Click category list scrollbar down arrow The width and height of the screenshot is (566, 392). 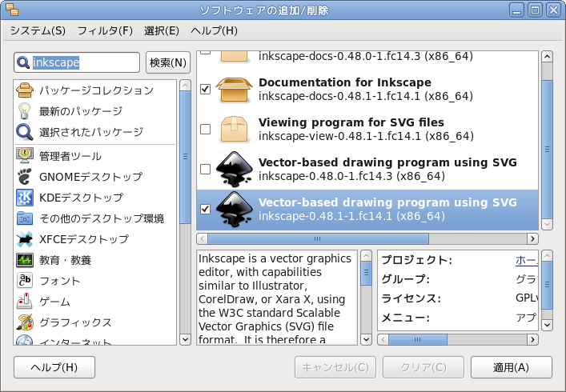point(185,339)
